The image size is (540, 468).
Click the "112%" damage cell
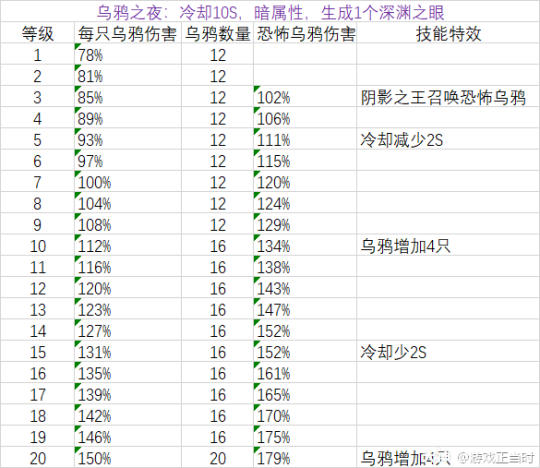127,246
